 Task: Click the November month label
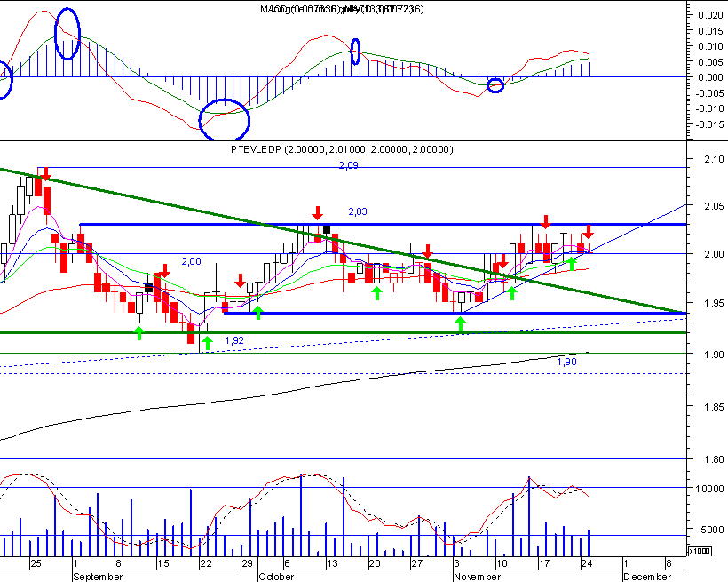[478, 577]
